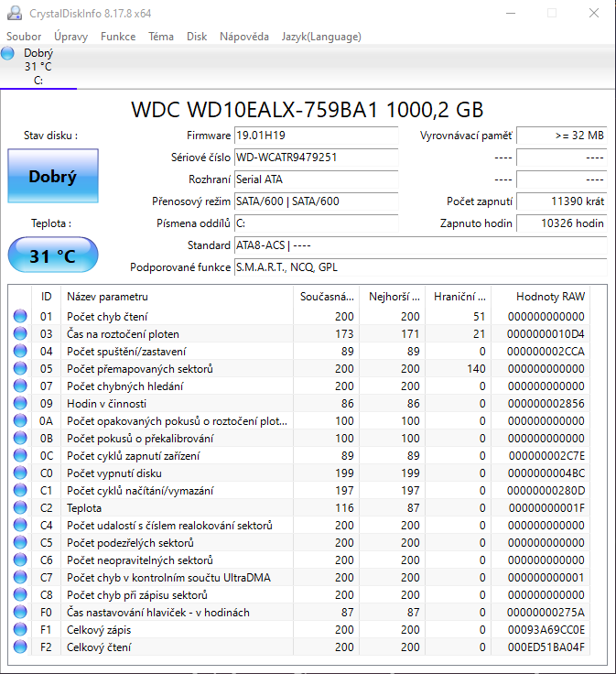This screenshot has height=674, width=616.
Task: Open the Jazyk(Language) menu
Action: tap(321, 37)
